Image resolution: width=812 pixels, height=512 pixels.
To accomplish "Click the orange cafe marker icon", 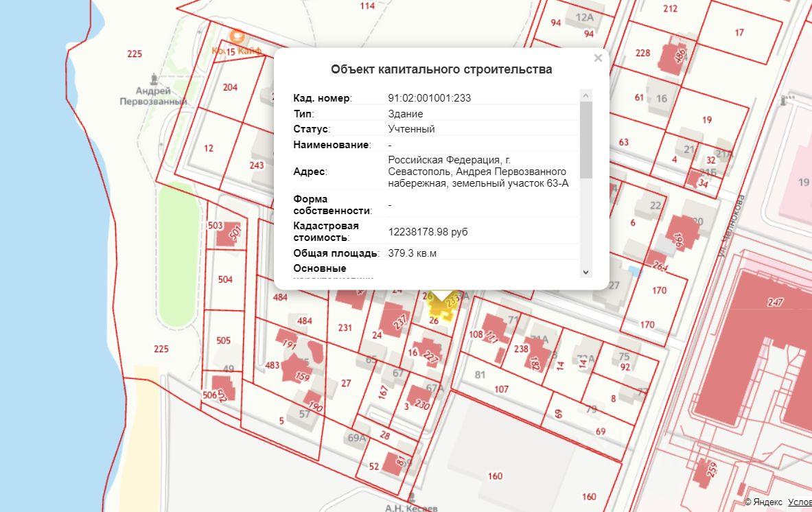I will tap(237, 36).
